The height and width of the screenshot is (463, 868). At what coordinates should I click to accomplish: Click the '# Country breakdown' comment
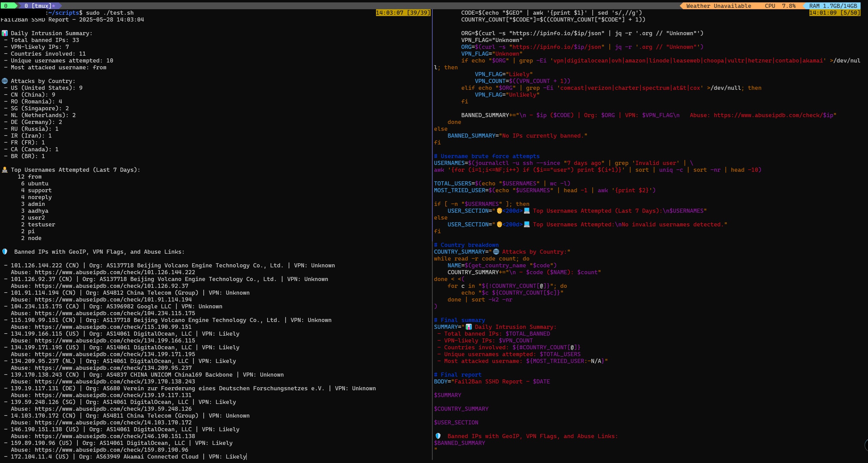point(466,245)
